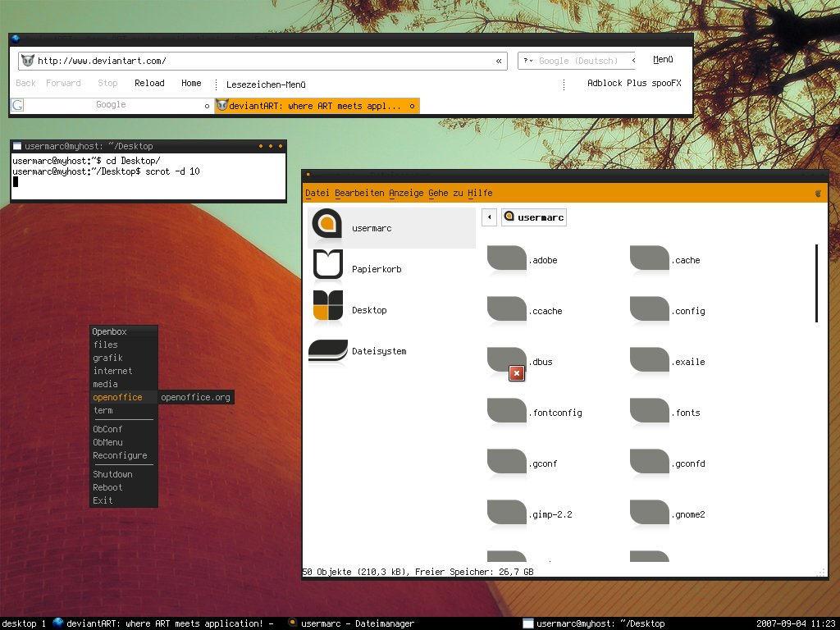Screen dimensions: 840x630
Task: Switch to the deviantART browser tab
Action: pos(317,106)
